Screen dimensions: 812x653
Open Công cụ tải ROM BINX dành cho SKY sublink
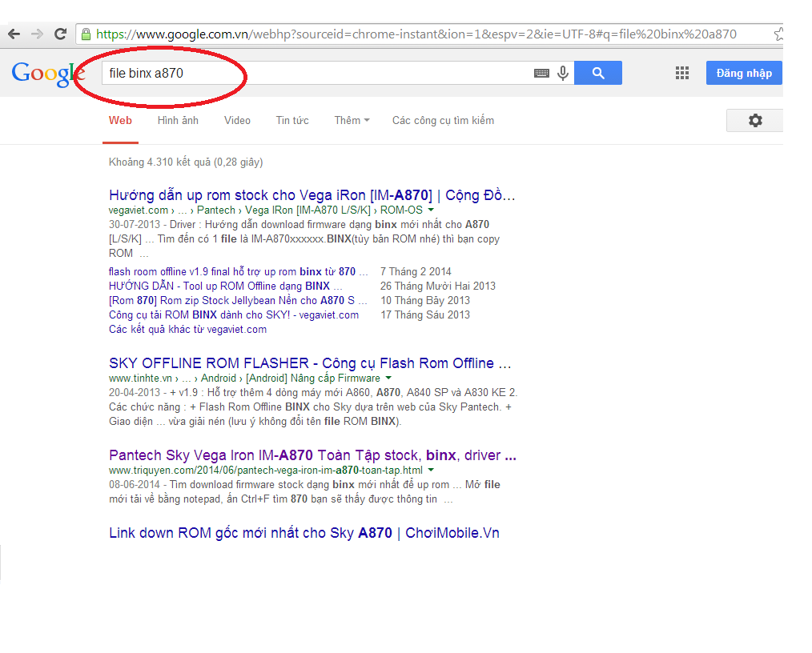tap(234, 315)
